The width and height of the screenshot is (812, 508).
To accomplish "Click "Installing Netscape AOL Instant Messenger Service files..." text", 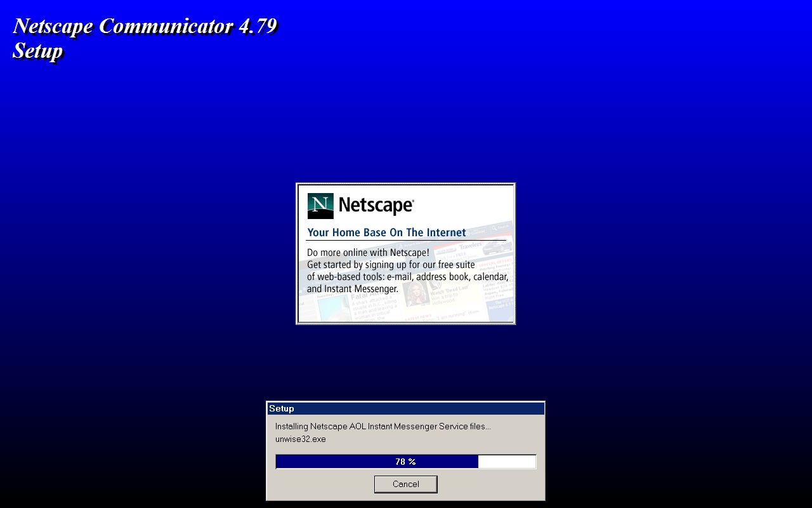I will [x=383, y=426].
